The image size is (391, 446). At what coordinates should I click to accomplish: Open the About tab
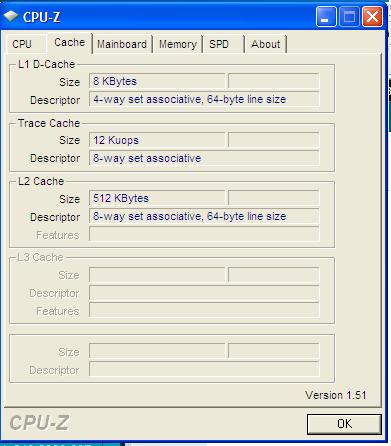[x=266, y=44]
